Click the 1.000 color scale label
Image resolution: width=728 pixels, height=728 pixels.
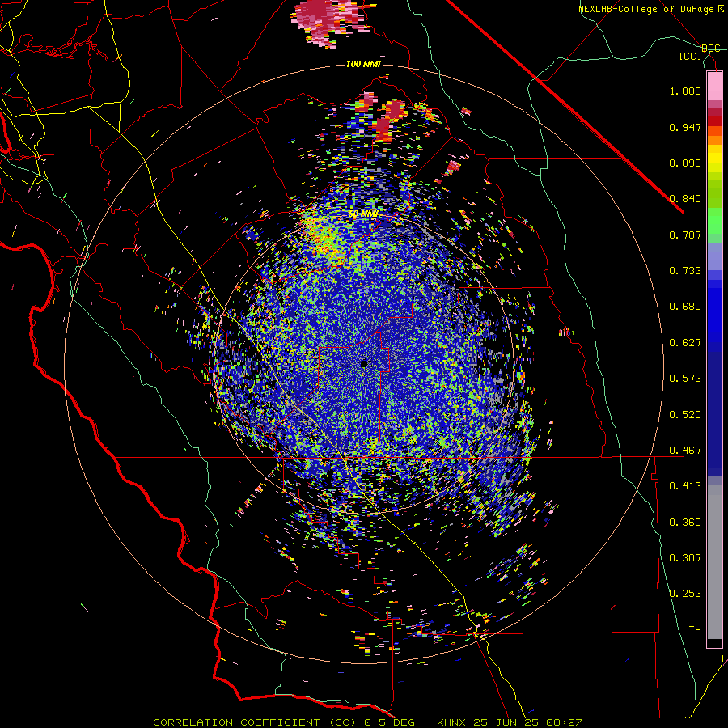pyautogui.click(x=685, y=91)
